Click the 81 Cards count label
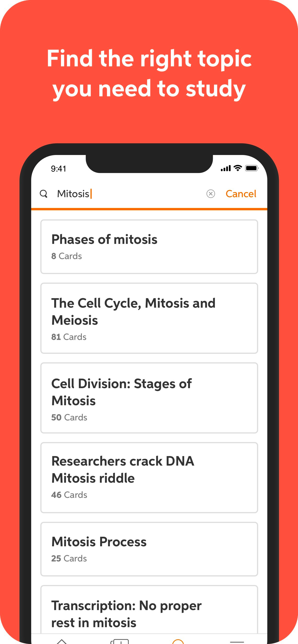Image resolution: width=298 pixels, height=644 pixels. pyautogui.click(x=69, y=337)
